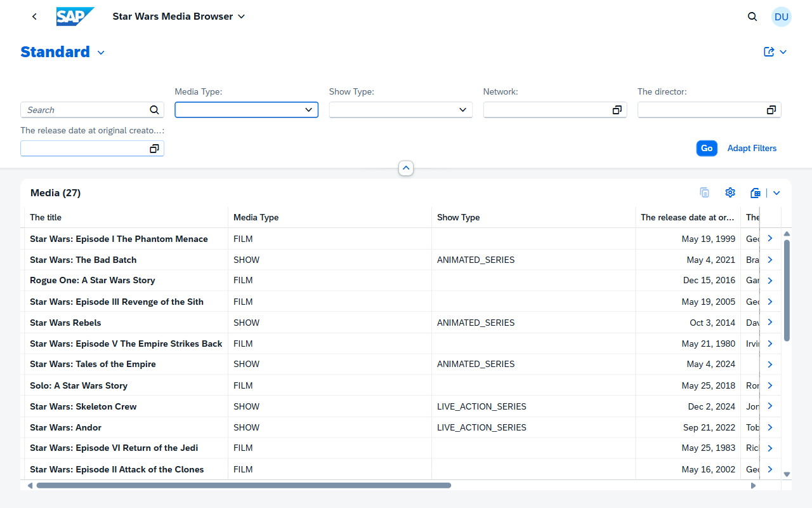Open value help for The director filter
812x508 pixels.
click(771, 110)
